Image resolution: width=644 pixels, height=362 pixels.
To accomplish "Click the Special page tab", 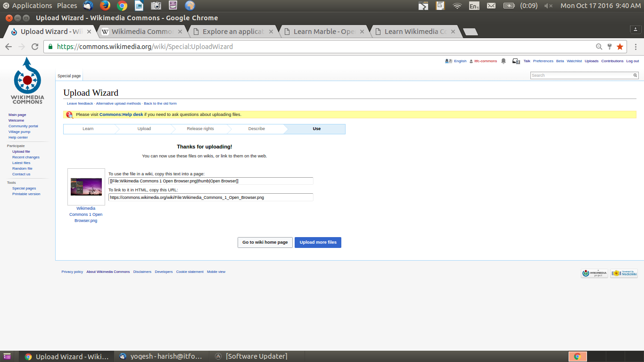I will click(69, 76).
